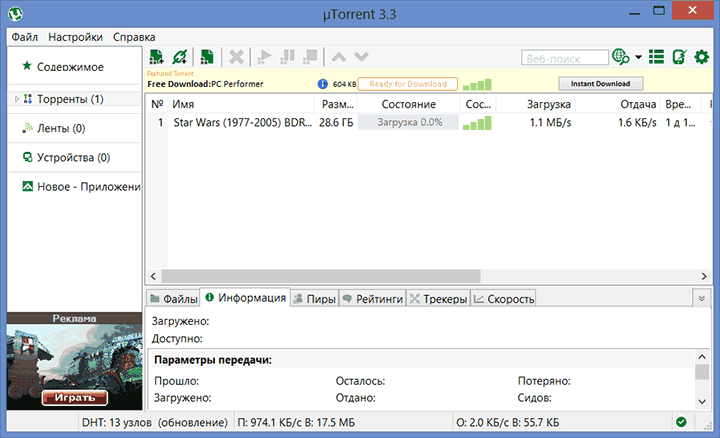Click the blue info icon near 604 KB
This screenshot has height=438, width=720.
point(323,84)
